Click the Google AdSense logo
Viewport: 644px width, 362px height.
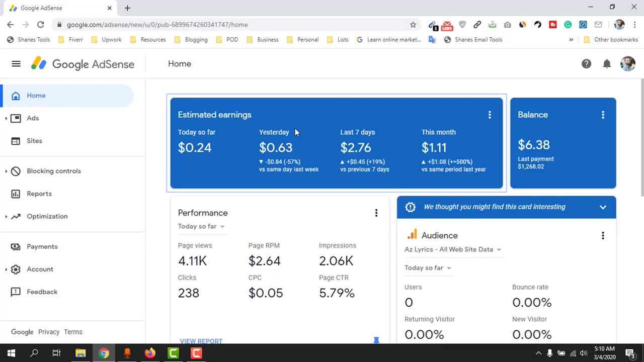click(x=83, y=64)
